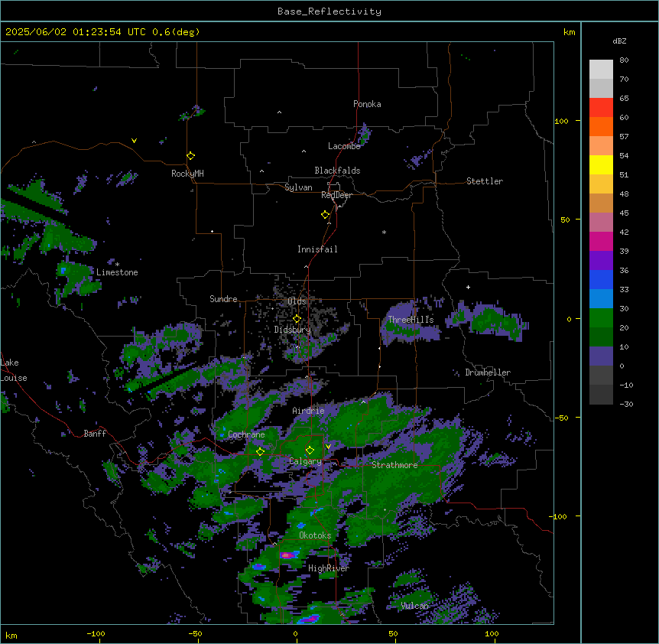Click the yellow diamond marker below RedDeer

(325, 215)
